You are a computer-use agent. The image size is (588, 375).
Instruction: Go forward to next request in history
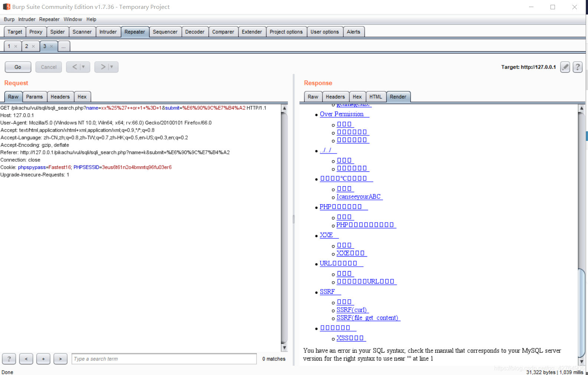(x=103, y=67)
